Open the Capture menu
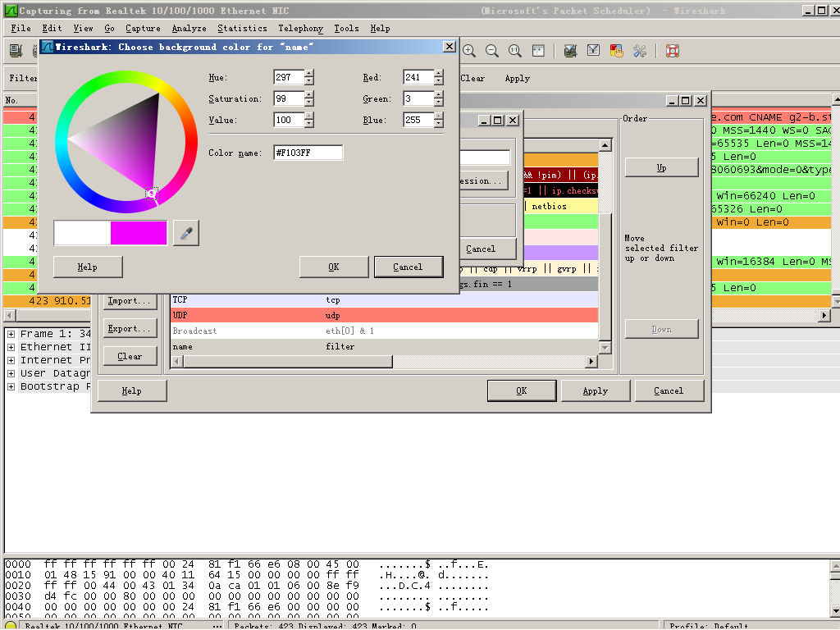The height and width of the screenshot is (630, 840). [143, 29]
